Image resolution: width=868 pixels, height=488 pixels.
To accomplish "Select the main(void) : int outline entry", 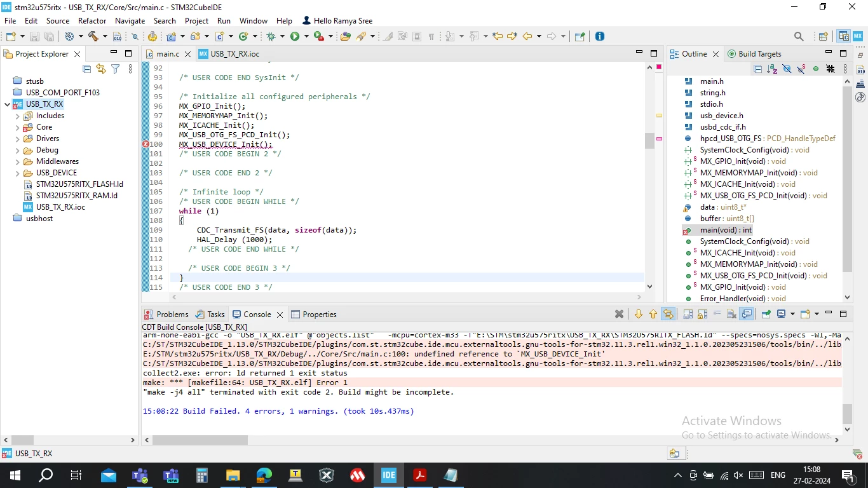I will pos(726,230).
